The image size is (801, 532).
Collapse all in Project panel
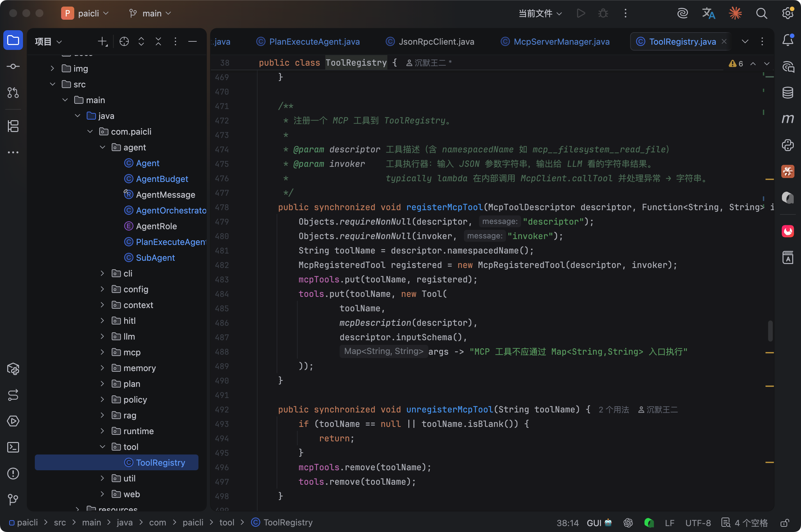click(158, 41)
